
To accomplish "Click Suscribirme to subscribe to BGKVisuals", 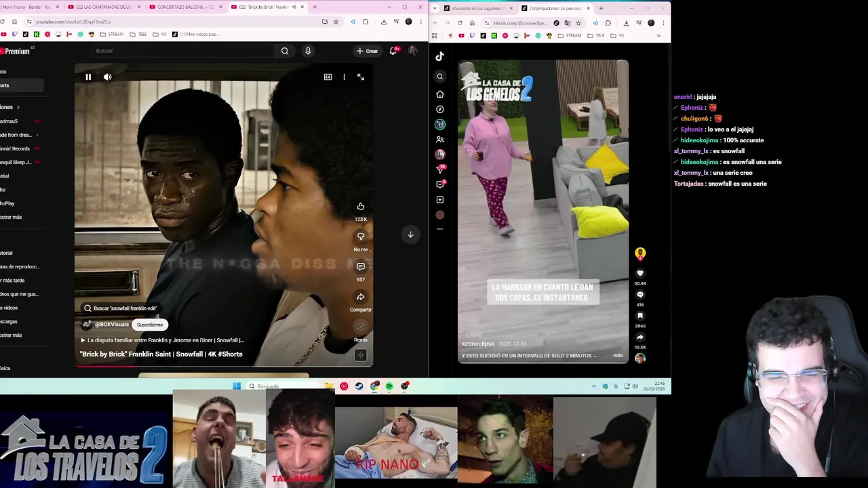I will (x=150, y=325).
